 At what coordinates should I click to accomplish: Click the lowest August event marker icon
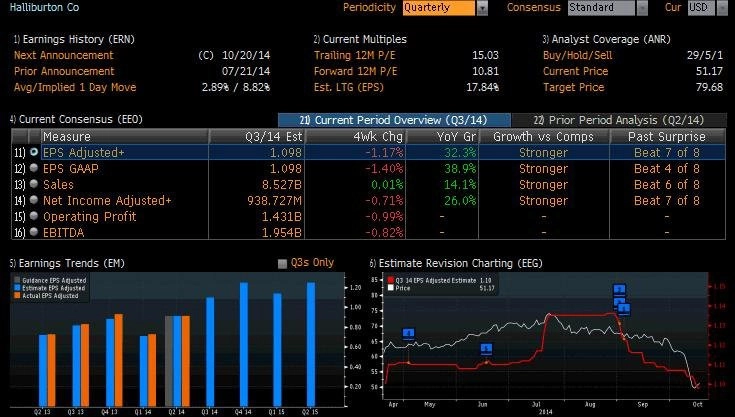click(x=624, y=308)
